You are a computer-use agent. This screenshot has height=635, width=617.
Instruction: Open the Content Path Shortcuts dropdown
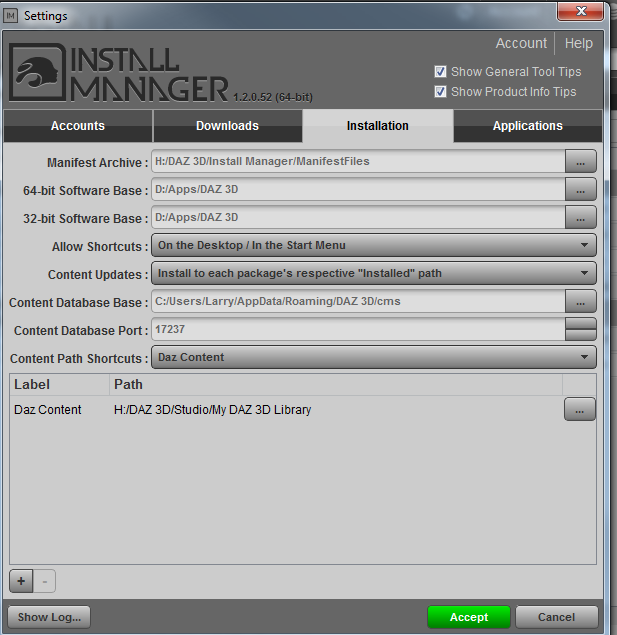click(x=374, y=357)
